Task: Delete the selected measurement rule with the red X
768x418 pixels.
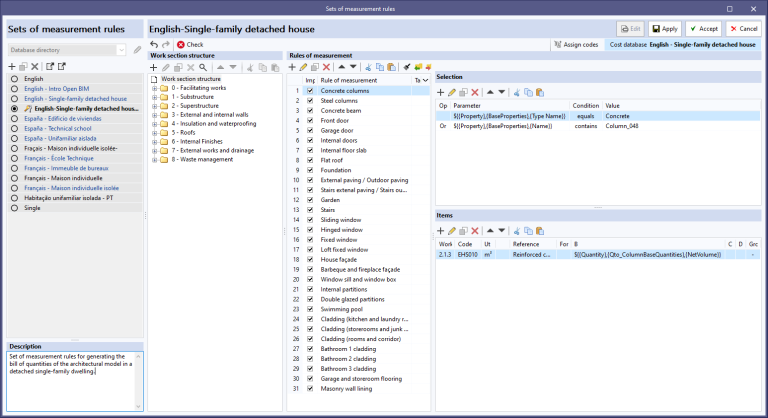Action: 326,67
